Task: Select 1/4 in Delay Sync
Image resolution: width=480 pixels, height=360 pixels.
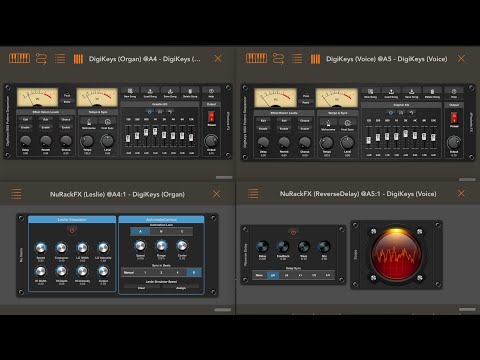Action: pyautogui.click(x=328, y=275)
